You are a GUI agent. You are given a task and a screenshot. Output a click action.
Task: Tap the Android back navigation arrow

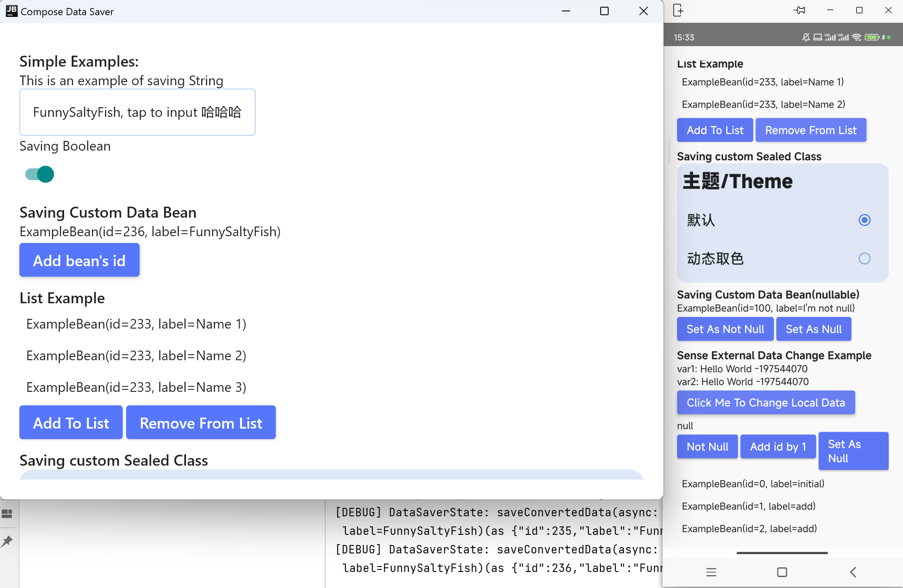coord(853,572)
